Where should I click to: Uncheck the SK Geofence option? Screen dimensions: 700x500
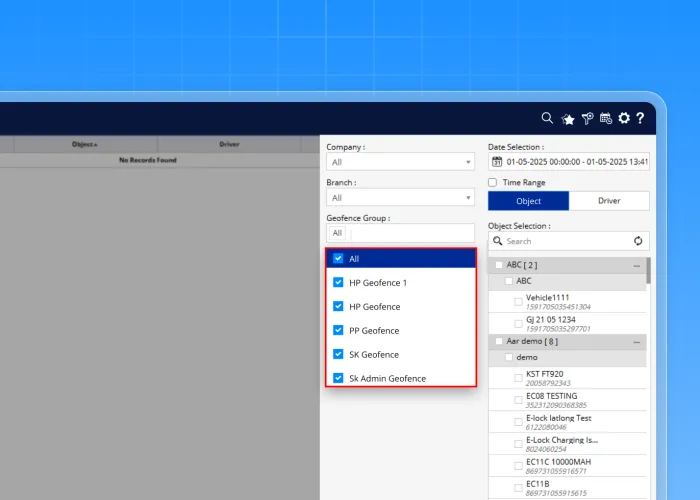(339, 354)
